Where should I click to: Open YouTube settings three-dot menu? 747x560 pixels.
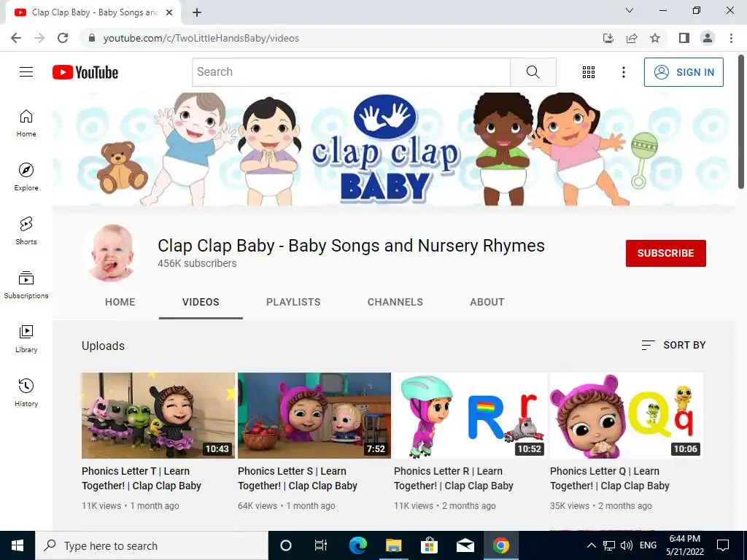coord(623,72)
